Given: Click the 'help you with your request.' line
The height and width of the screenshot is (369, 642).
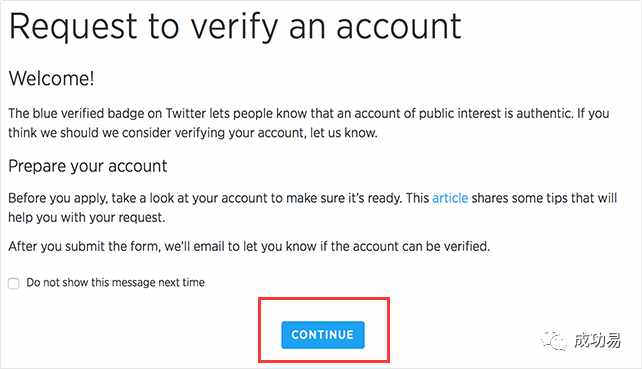Looking at the screenshot, I should click(87, 217).
